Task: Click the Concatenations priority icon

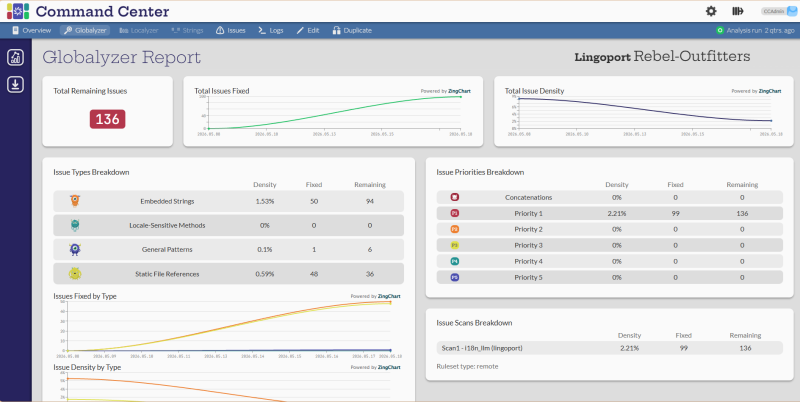Action: (455, 197)
